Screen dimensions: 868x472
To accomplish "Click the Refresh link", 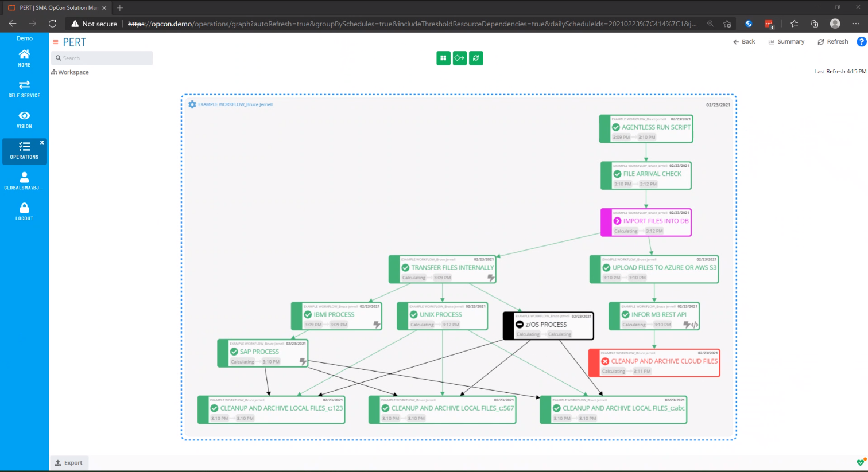I will (x=833, y=41).
